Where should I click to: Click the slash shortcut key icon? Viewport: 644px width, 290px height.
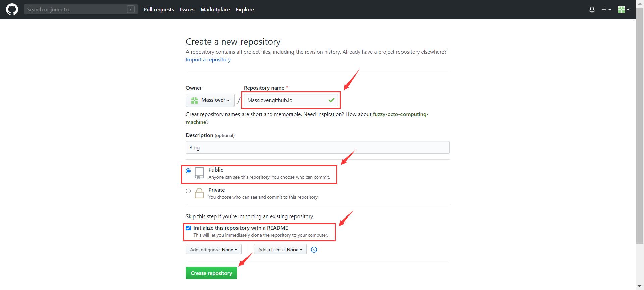[131, 9]
